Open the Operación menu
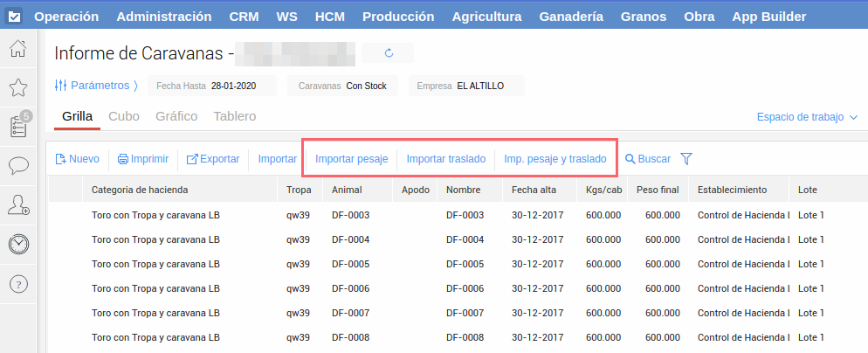 (66, 17)
